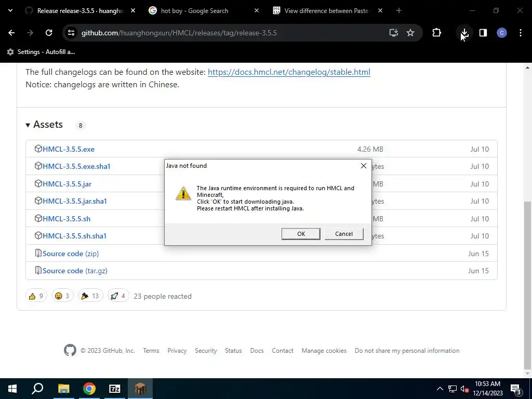This screenshot has height=399, width=532.
Task: Toggle the rocket reaction
Action: point(118,296)
